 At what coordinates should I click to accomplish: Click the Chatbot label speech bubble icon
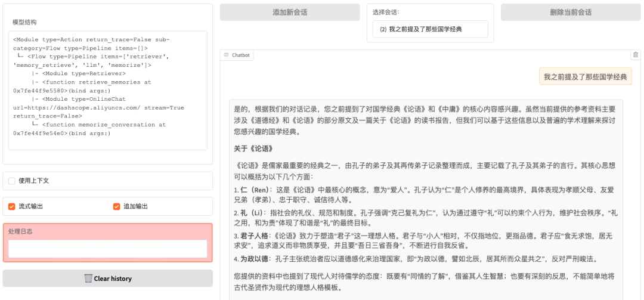coord(227,55)
